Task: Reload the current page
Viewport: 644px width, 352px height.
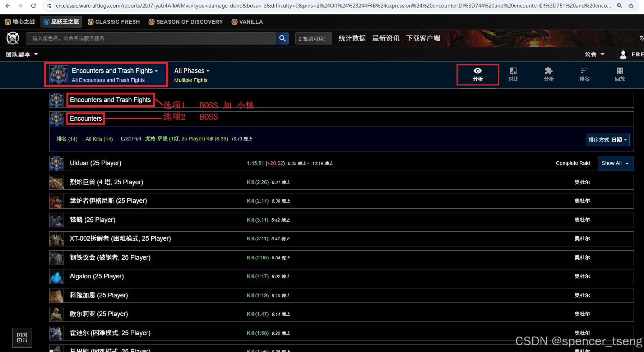Action: pyautogui.click(x=33, y=6)
